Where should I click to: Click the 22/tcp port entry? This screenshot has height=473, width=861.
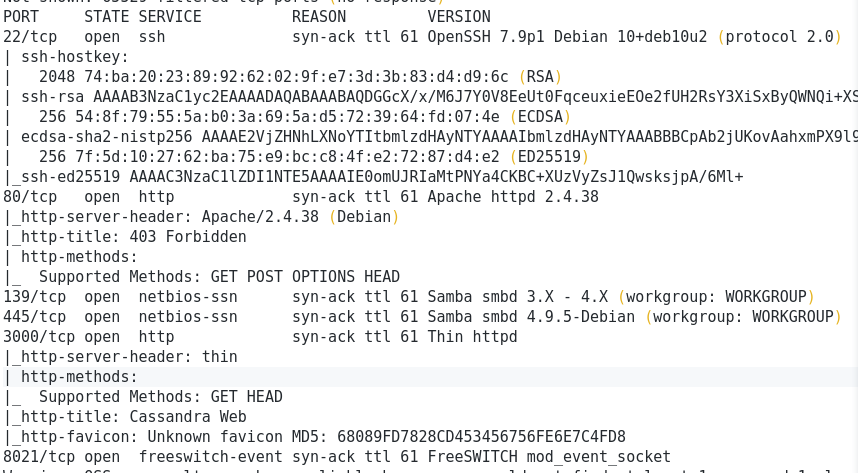[x=26, y=37]
